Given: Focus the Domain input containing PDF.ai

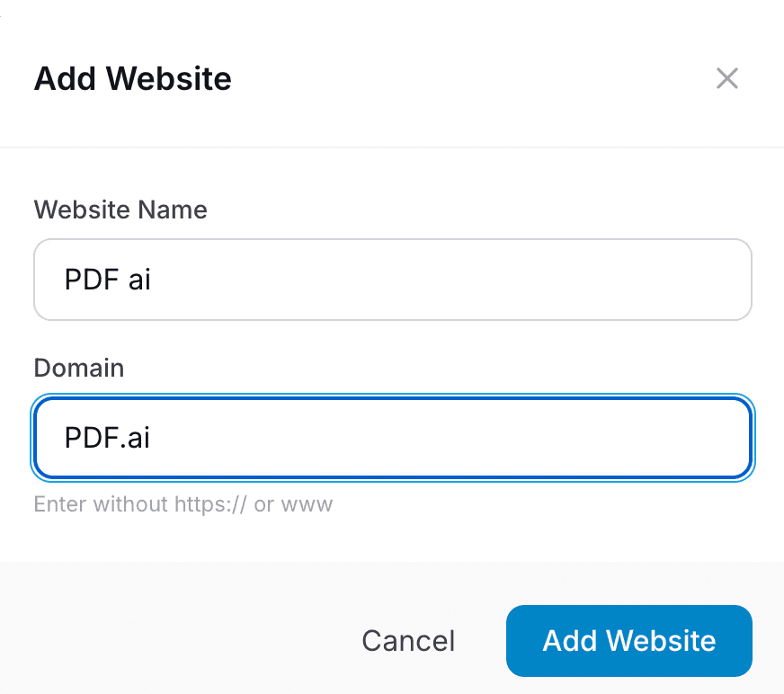Looking at the screenshot, I should coord(392,438).
